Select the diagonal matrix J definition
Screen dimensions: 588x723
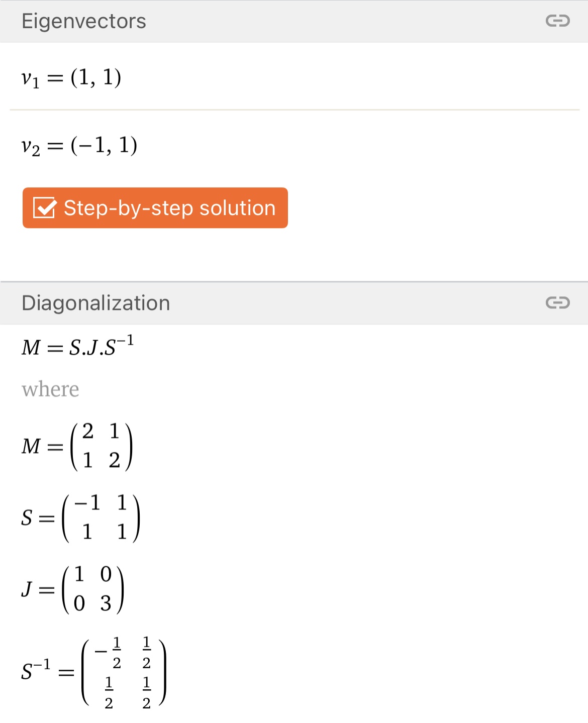click(x=73, y=589)
